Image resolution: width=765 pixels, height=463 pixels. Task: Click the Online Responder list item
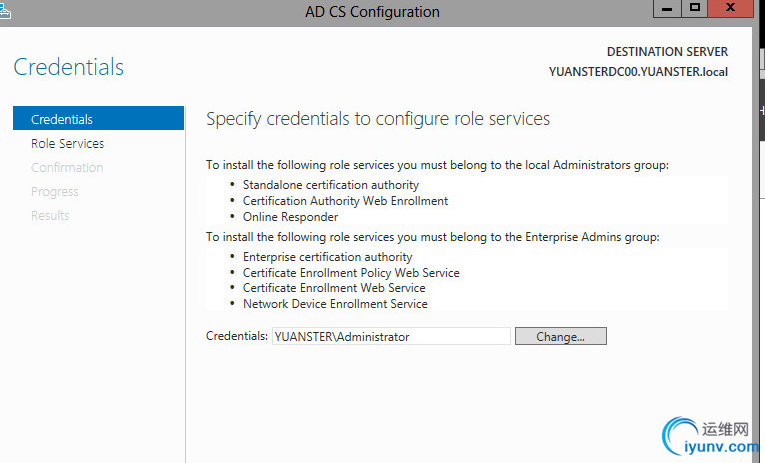click(290, 217)
